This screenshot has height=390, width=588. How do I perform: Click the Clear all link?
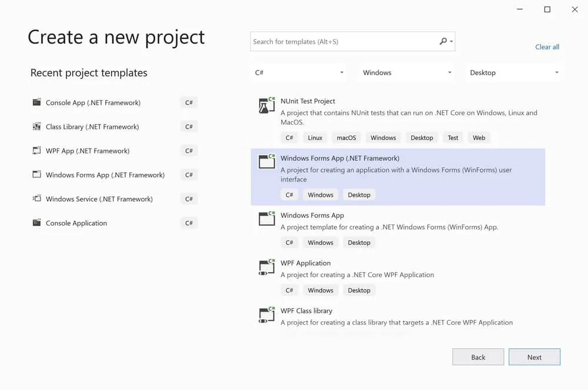(x=547, y=47)
